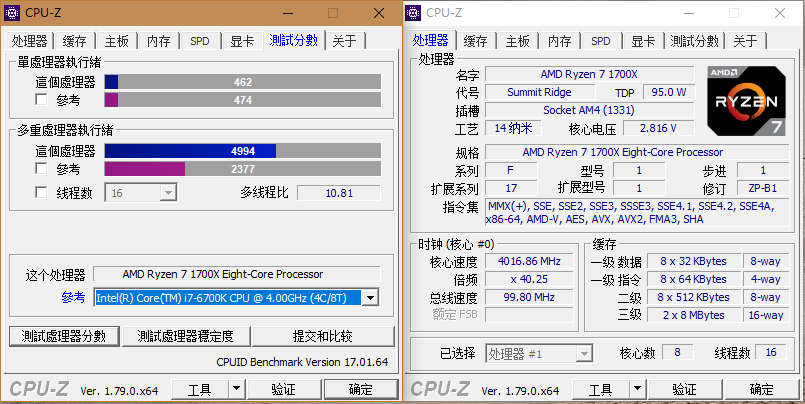
Task: Open 内存 tab in right window
Action: [560, 41]
